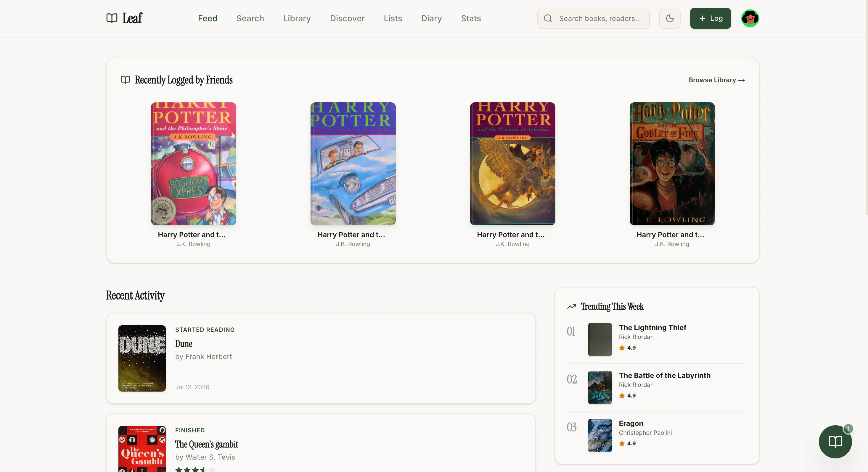This screenshot has height=472, width=868.
Task: Focus the Search books, readers field
Action: click(593, 18)
